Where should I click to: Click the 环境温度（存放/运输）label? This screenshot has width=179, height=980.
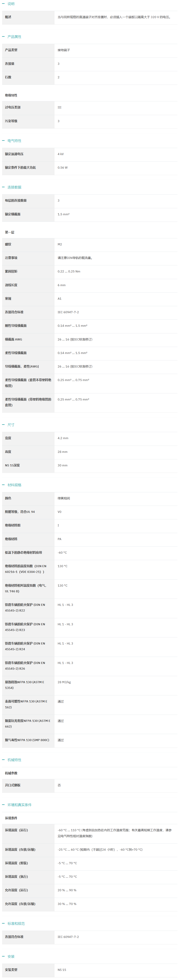click(x=20, y=849)
